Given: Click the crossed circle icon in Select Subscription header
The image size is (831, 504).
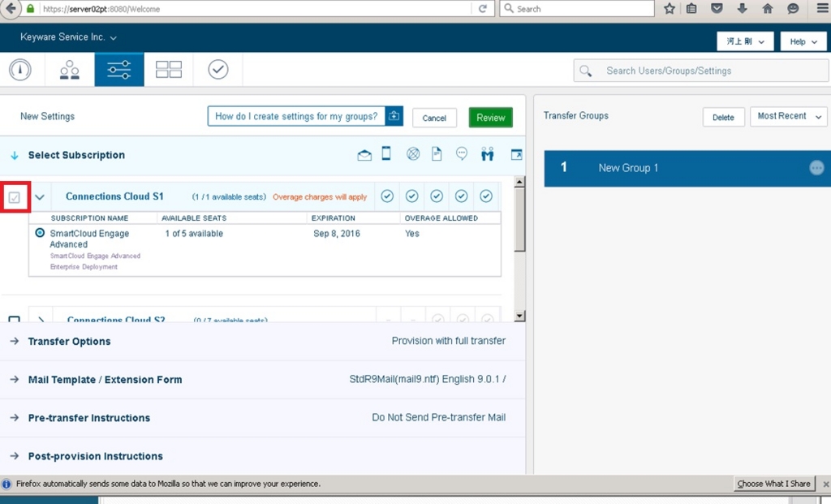Looking at the screenshot, I should point(413,154).
